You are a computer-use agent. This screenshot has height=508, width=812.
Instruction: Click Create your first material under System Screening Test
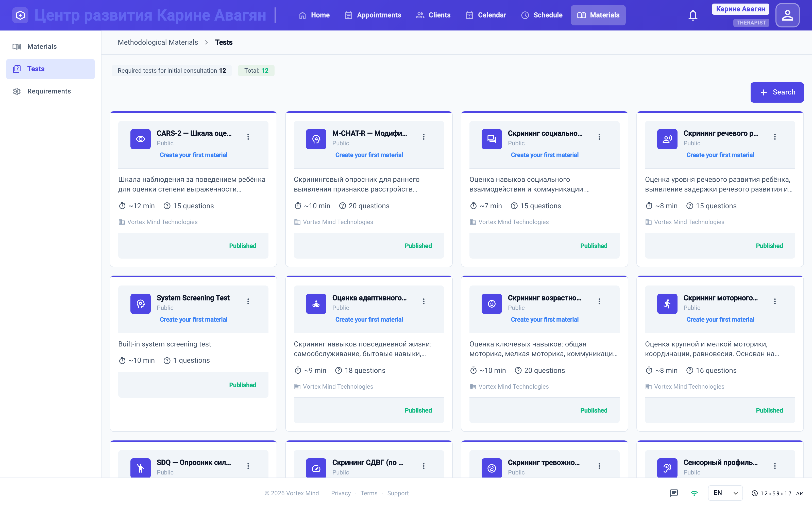(194, 320)
